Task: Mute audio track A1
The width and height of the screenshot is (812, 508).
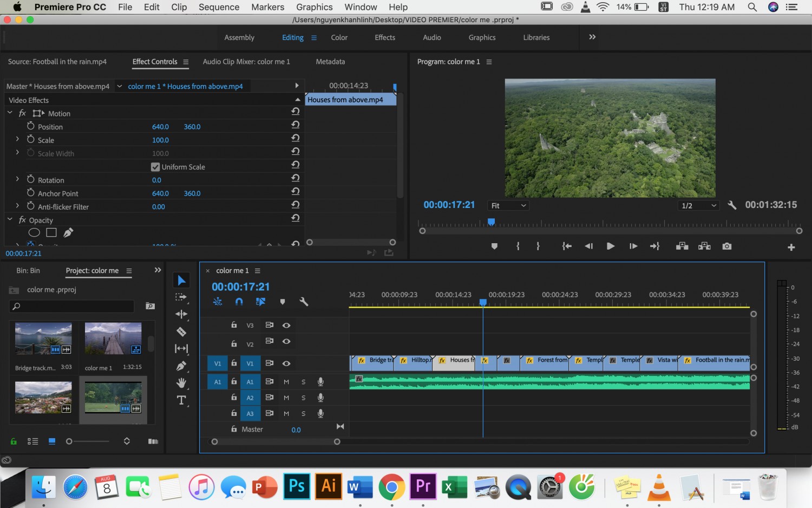Action: pyautogui.click(x=286, y=382)
